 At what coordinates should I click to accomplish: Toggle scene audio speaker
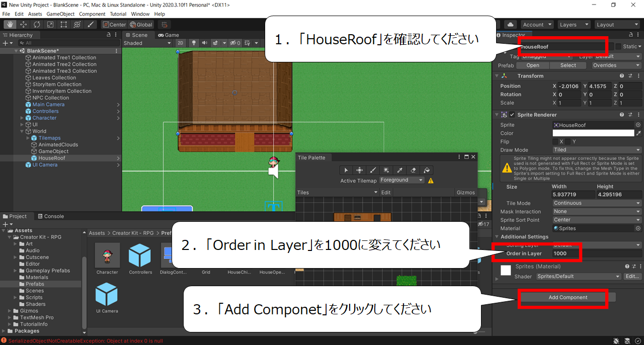[205, 43]
